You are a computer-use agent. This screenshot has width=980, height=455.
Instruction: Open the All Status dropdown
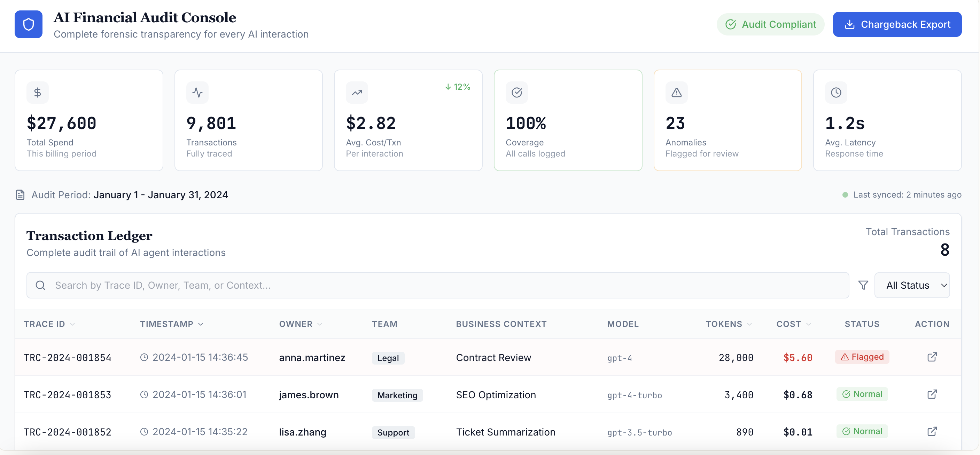911,285
